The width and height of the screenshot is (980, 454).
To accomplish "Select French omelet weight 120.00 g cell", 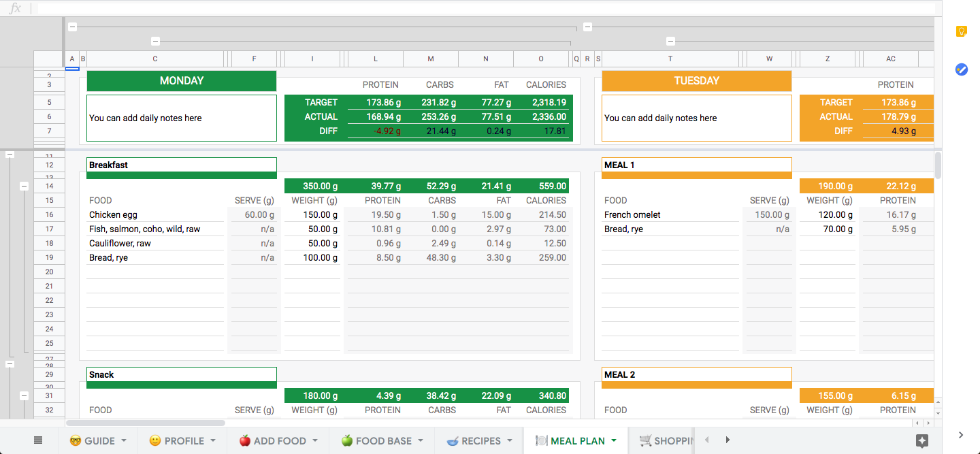I will pos(828,214).
